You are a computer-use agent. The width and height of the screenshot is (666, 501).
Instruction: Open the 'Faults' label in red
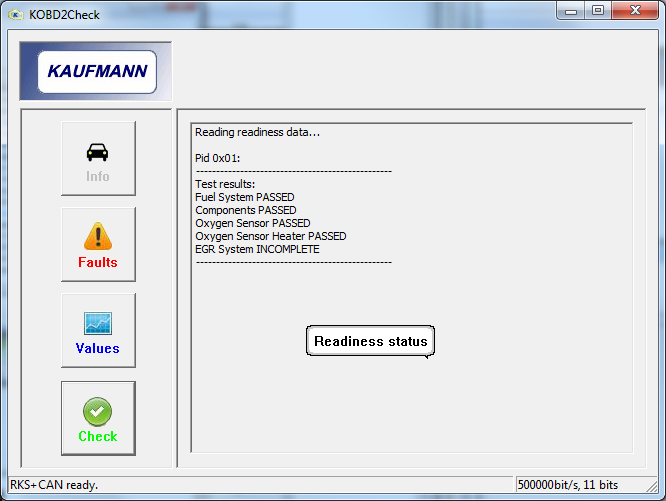point(98,262)
